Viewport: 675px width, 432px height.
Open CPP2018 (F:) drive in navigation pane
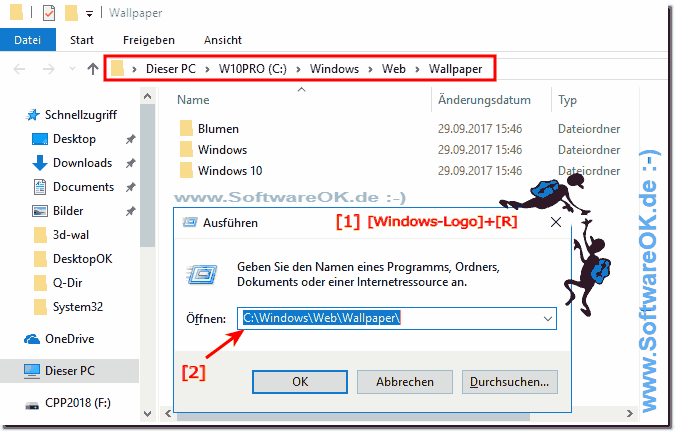click(78, 403)
